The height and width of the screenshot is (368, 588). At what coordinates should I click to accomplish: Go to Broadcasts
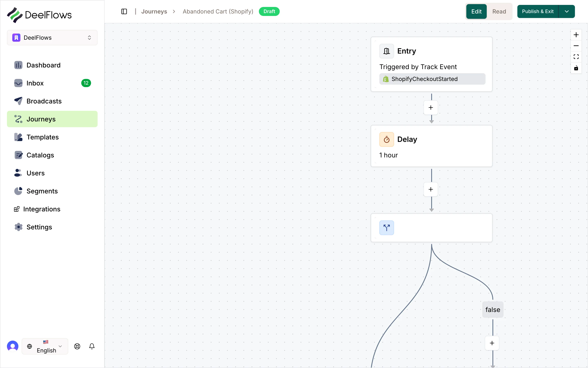point(52,101)
